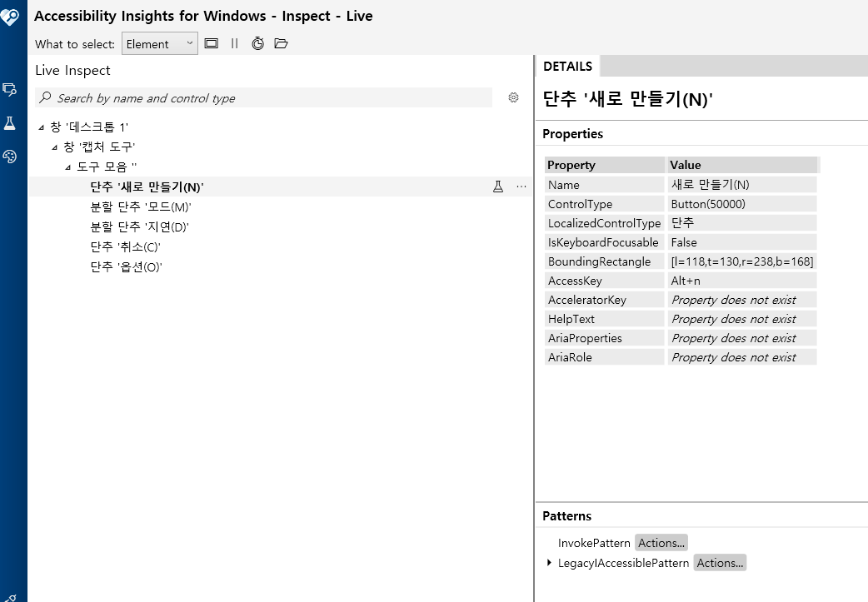The height and width of the screenshot is (602, 868).
Task: Click the Patterns section heading
Action: pos(566,516)
